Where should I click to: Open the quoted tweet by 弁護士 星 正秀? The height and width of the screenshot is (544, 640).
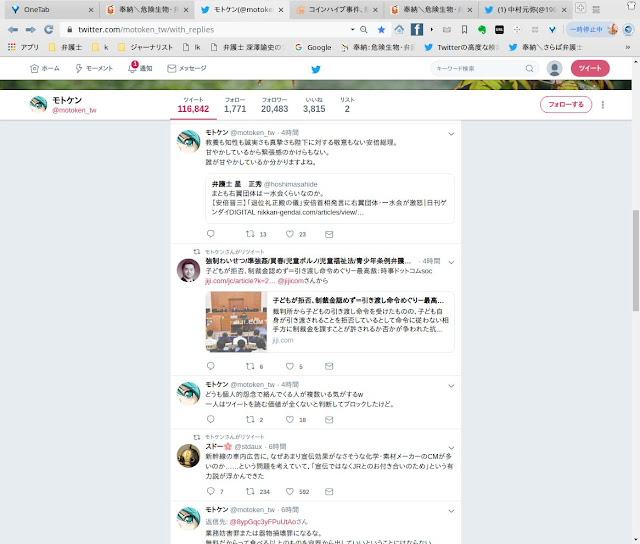click(330, 198)
